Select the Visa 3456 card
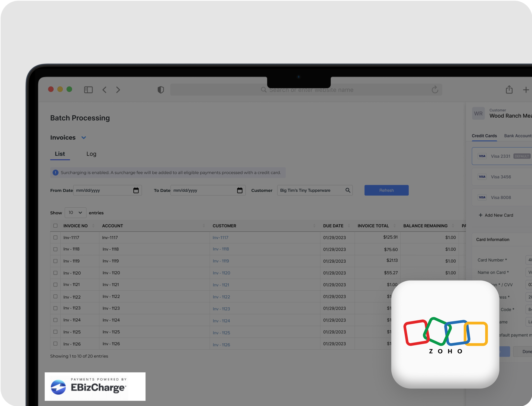This screenshot has height=406, width=532. coord(502,177)
